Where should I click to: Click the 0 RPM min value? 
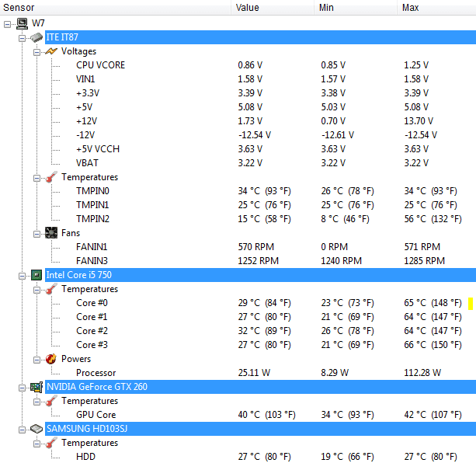coord(334,247)
